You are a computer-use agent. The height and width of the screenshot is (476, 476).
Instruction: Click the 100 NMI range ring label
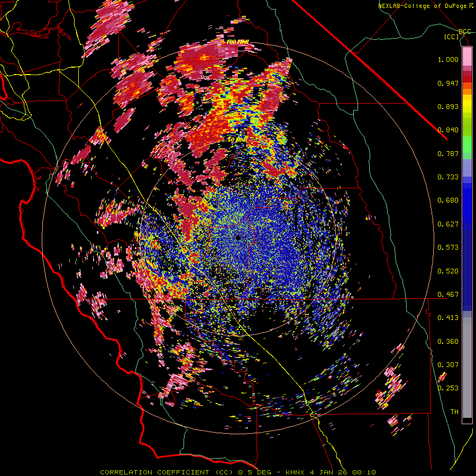click(237, 42)
